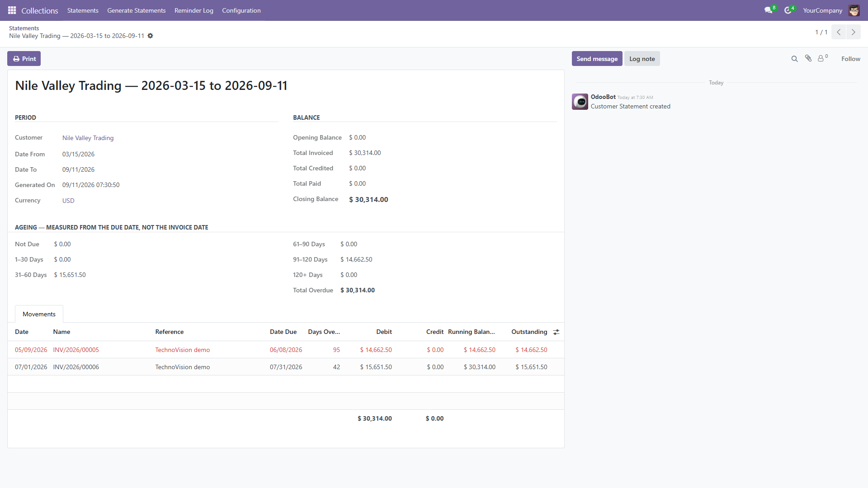Open Generate Statements menu

point(136,10)
